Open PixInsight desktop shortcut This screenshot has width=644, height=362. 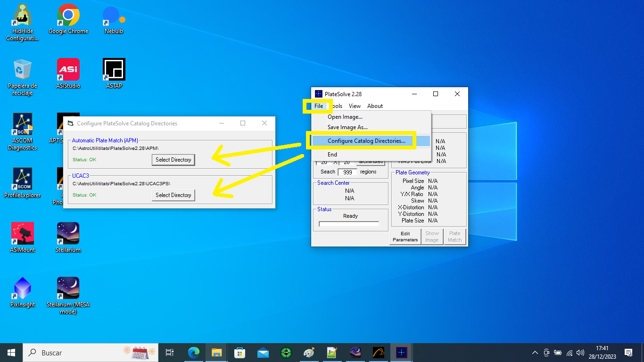coord(23,289)
